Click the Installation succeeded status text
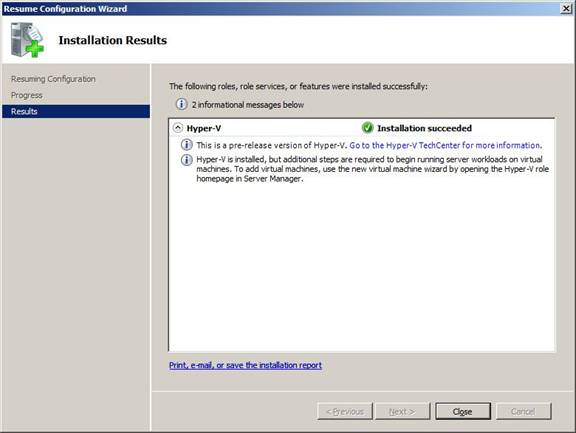Viewport: 576px width, 433px height. click(x=425, y=128)
